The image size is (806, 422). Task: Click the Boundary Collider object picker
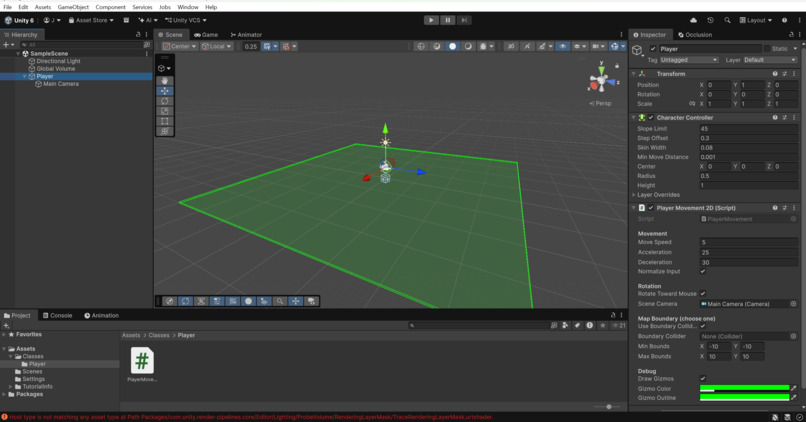[793, 336]
